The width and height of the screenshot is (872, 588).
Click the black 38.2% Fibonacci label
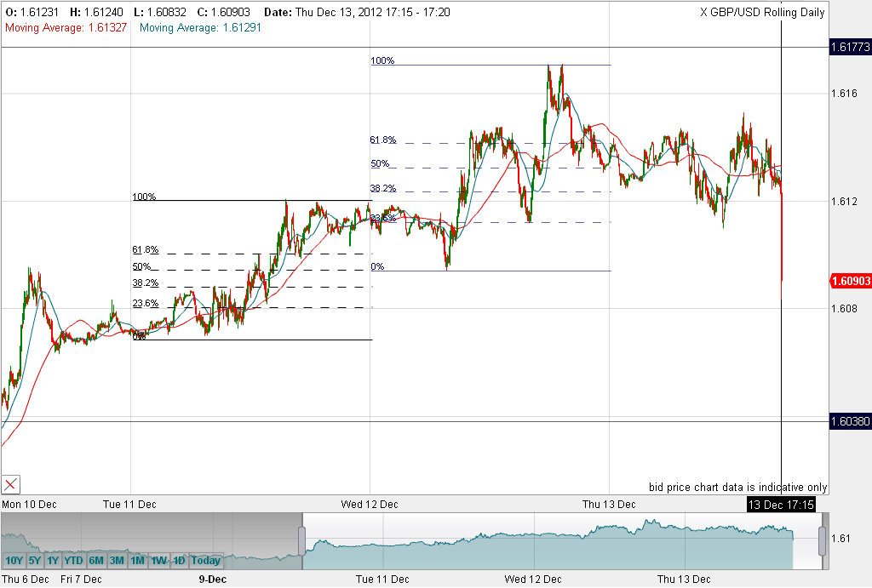click(145, 283)
